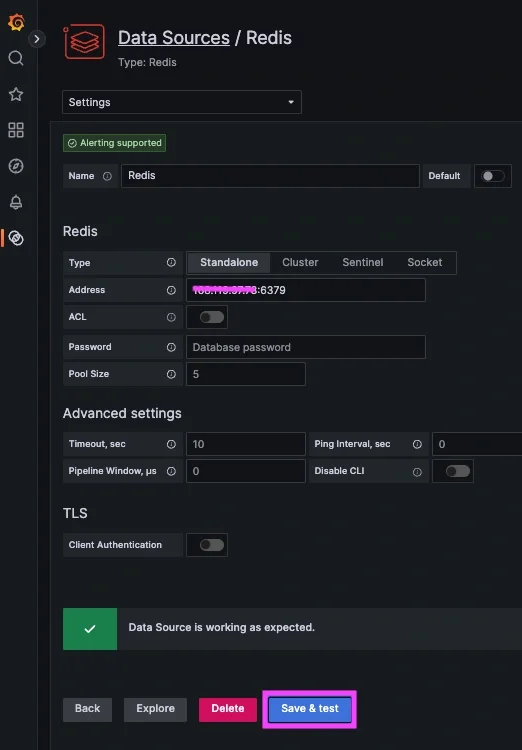
Task: Open the Search icon in the sidebar
Action: pos(16,58)
